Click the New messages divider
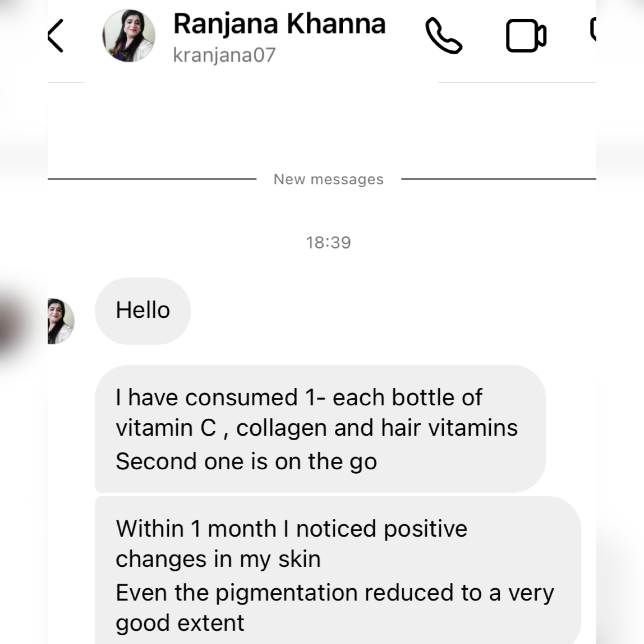The height and width of the screenshot is (644, 644). click(328, 179)
